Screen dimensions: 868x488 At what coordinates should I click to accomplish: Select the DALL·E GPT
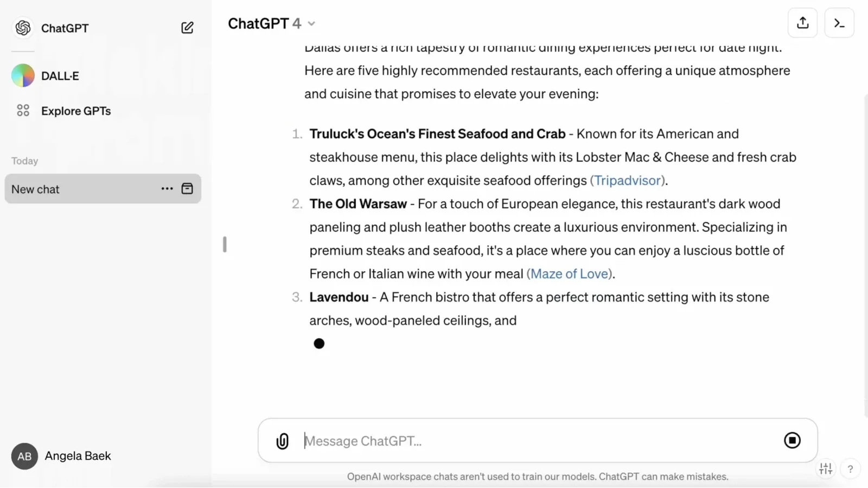tap(60, 75)
